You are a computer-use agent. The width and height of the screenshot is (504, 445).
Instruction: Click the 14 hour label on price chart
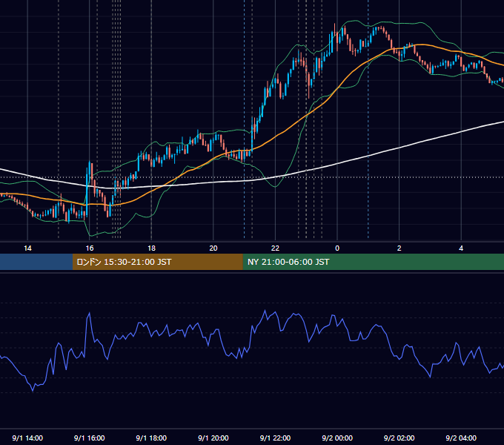pos(27,248)
